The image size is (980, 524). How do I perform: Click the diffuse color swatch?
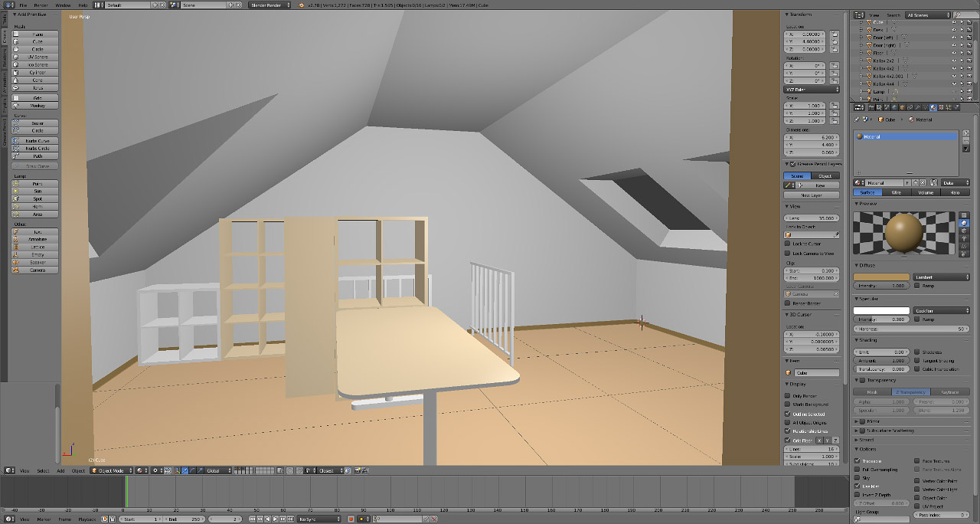point(882,277)
